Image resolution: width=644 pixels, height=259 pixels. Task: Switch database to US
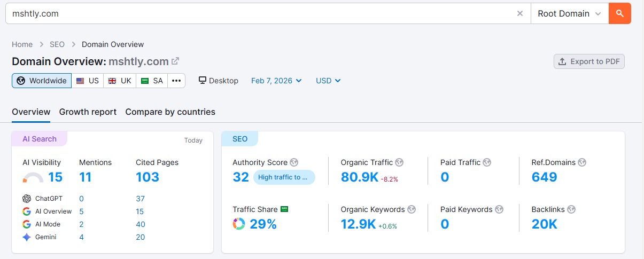click(88, 81)
